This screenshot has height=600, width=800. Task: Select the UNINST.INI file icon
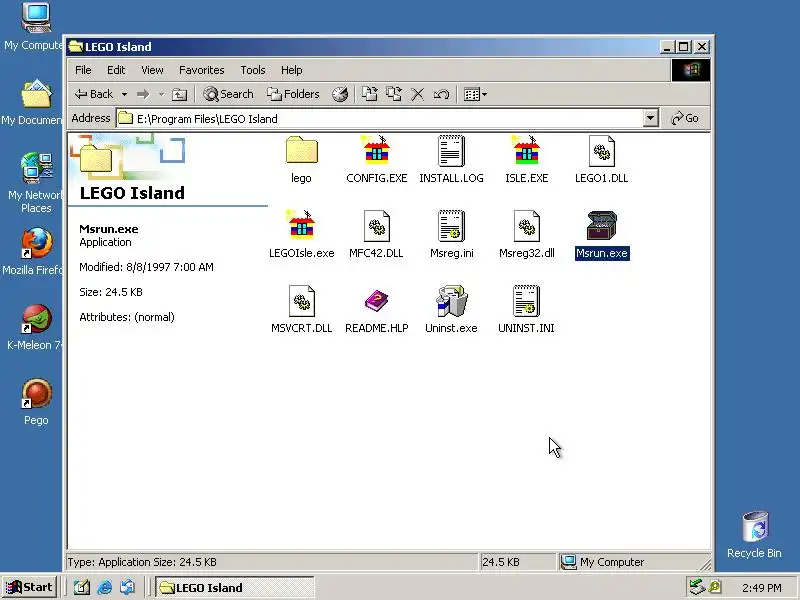click(526, 301)
